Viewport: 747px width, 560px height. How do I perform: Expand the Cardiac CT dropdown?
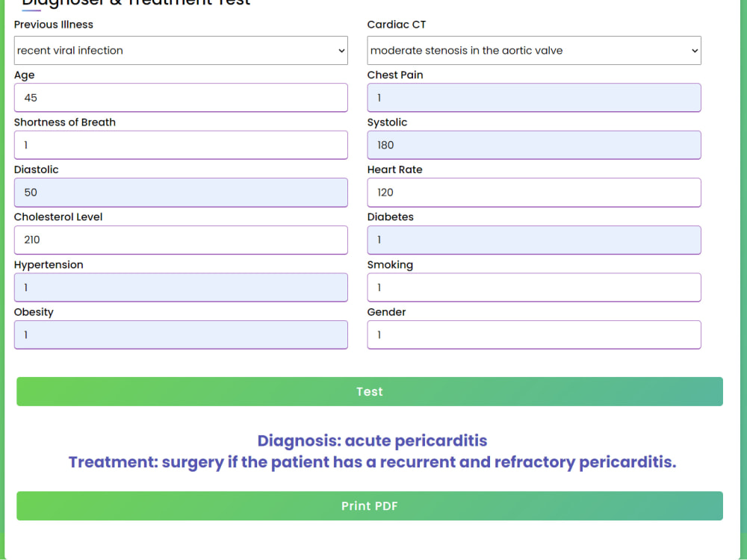[533, 51]
